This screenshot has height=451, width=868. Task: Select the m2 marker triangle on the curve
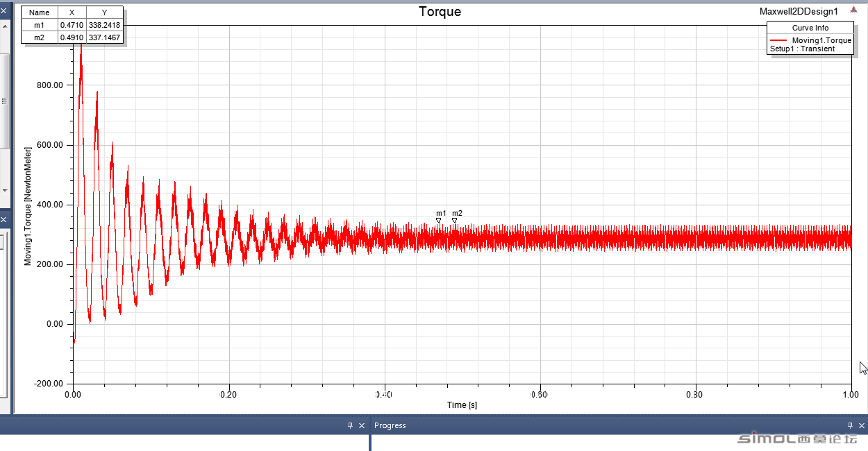tap(455, 221)
